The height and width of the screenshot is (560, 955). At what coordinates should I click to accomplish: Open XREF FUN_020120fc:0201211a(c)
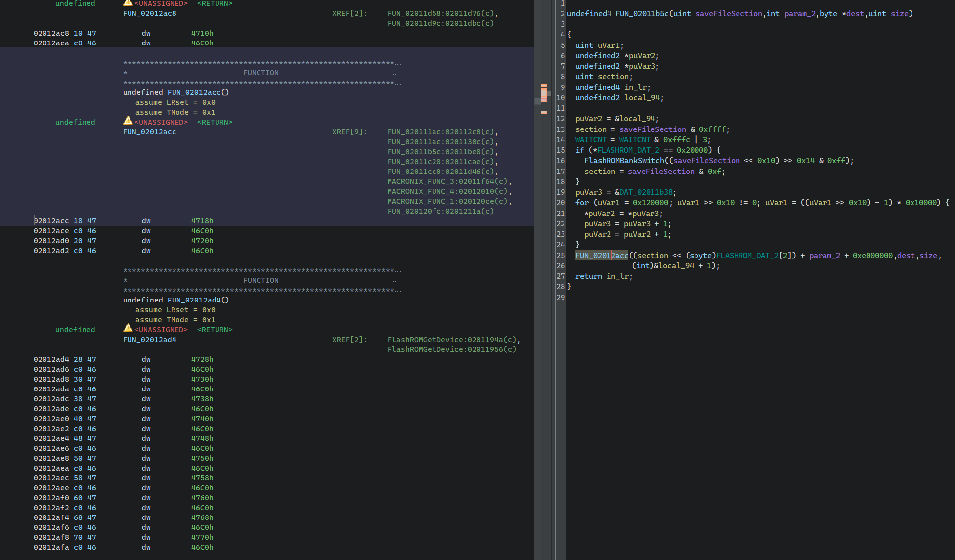440,211
